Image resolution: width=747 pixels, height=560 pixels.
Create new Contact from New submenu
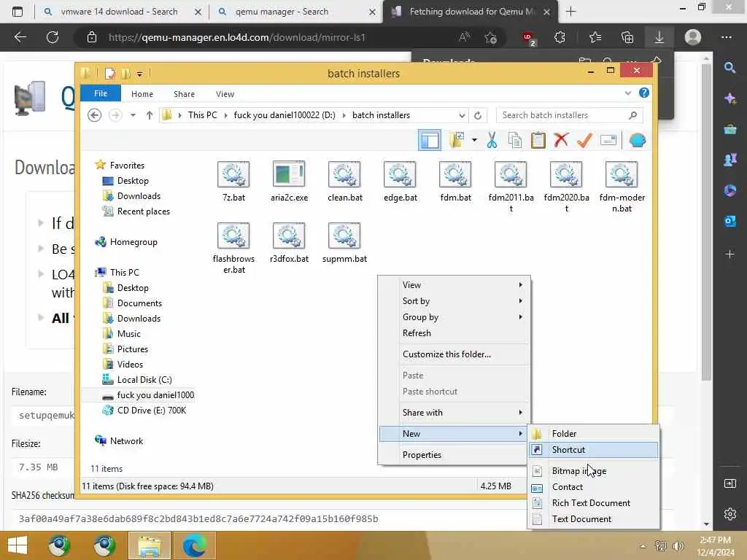[594, 487]
